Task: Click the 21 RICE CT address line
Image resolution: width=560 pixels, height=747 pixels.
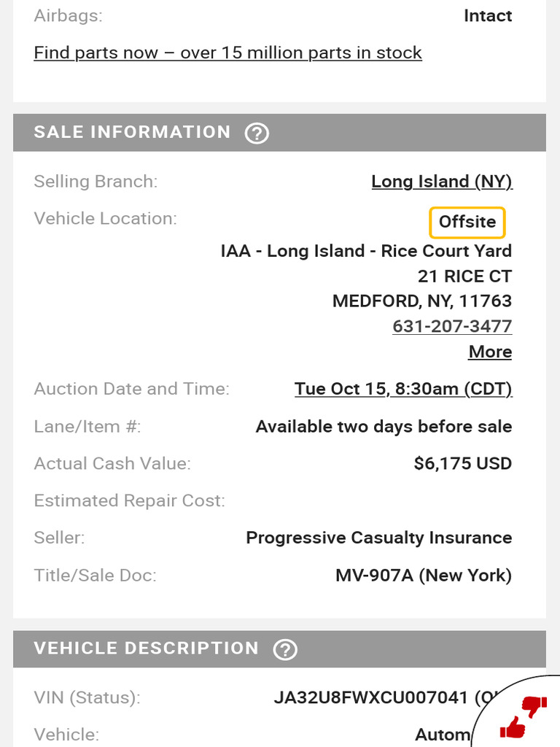Action: [464, 276]
